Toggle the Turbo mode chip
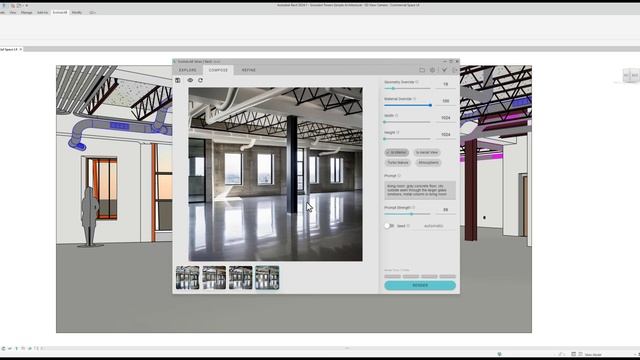640x360 pixels. pos(398,162)
